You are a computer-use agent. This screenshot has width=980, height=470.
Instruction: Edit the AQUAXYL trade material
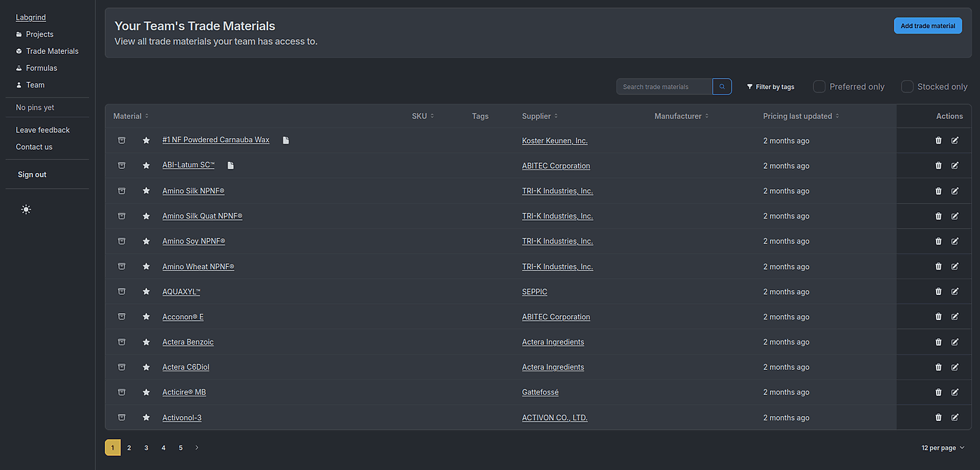955,291
